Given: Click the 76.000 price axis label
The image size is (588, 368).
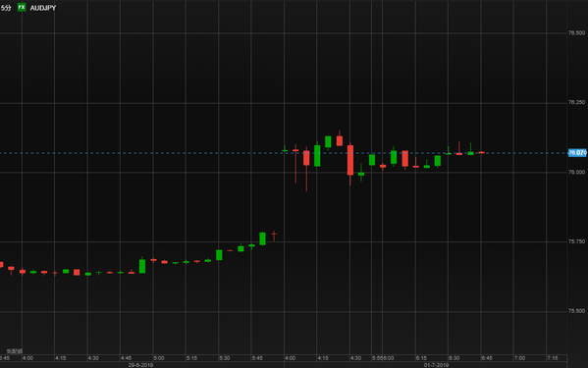Looking at the screenshot, I should (x=576, y=172).
